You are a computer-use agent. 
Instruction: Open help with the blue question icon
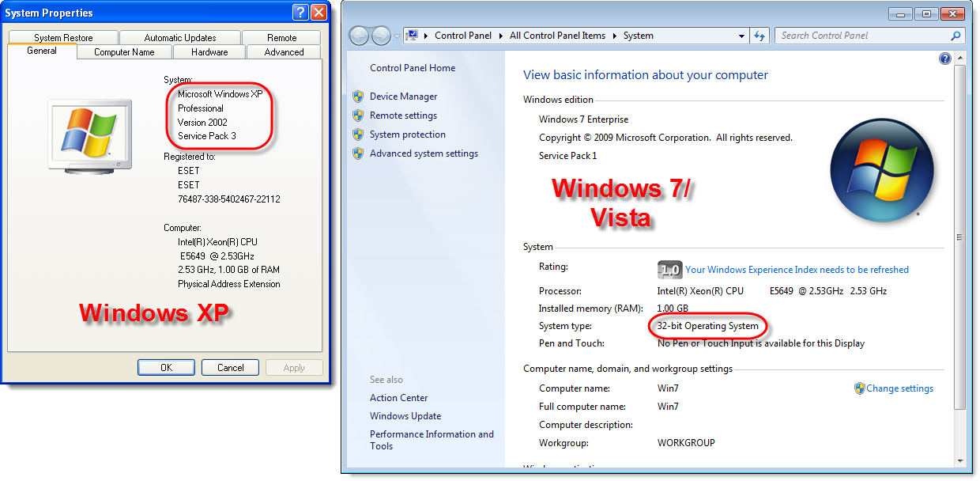pyautogui.click(x=944, y=59)
